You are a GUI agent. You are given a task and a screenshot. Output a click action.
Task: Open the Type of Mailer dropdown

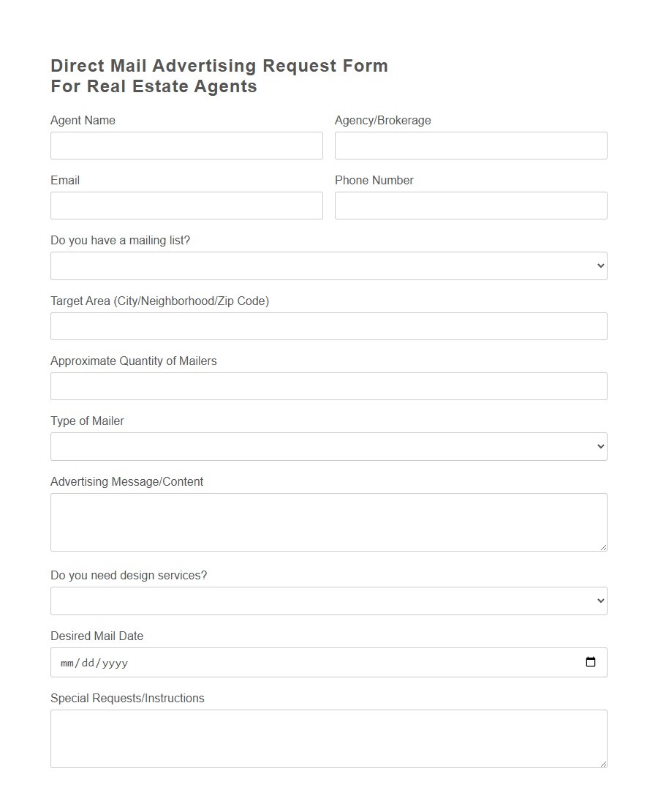click(x=328, y=446)
